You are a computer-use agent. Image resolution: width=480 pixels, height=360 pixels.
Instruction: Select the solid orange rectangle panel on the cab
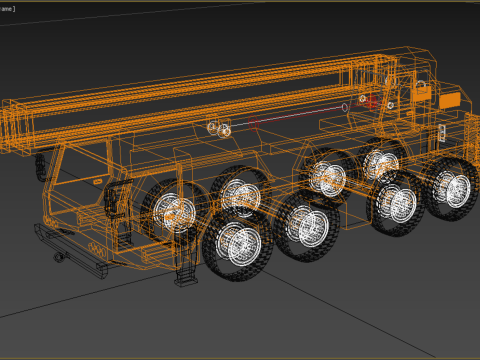coord(450,100)
